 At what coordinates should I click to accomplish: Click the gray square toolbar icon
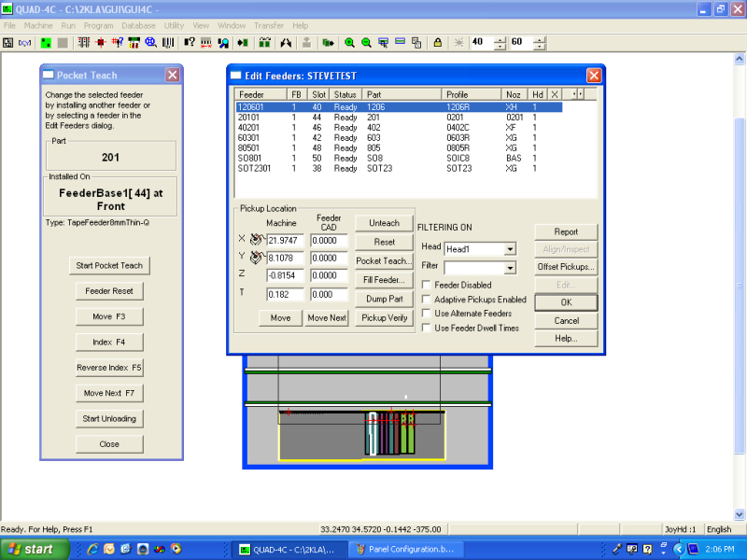[x=63, y=43]
